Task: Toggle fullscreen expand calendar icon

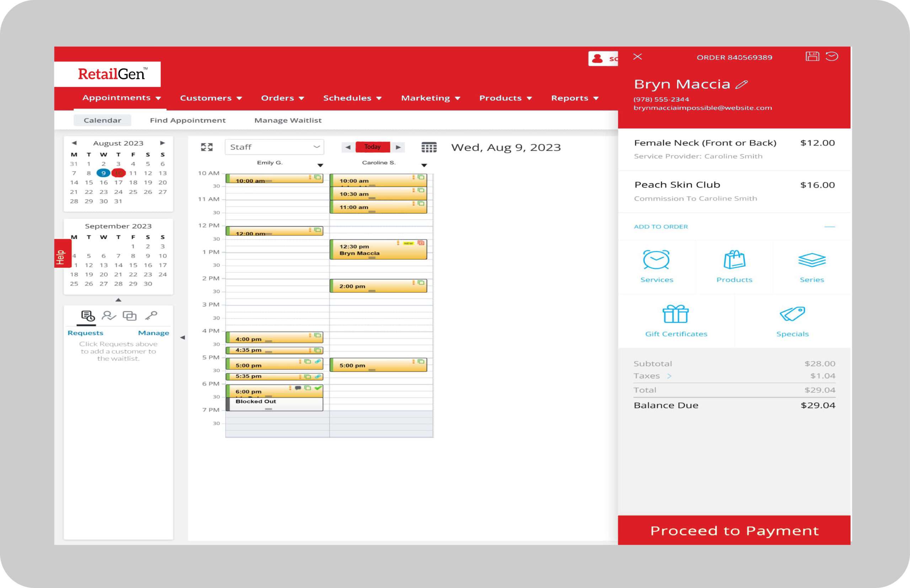Action: [x=207, y=147]
